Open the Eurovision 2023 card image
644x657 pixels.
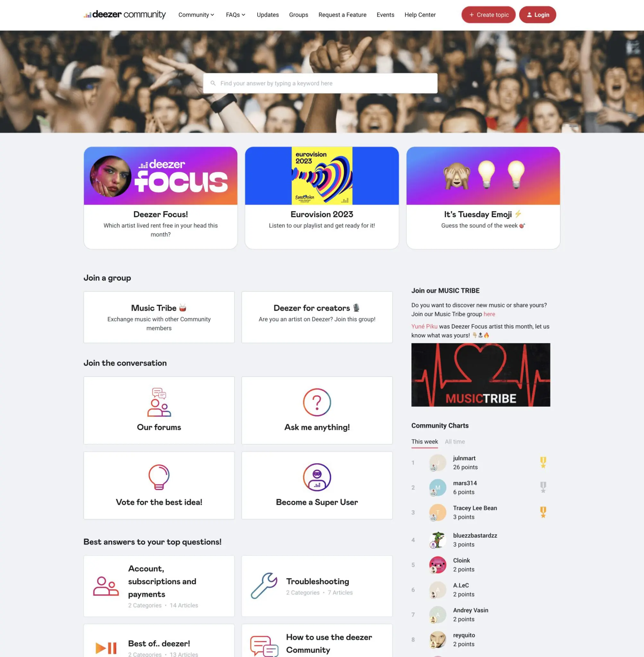(x=322, y=175)
